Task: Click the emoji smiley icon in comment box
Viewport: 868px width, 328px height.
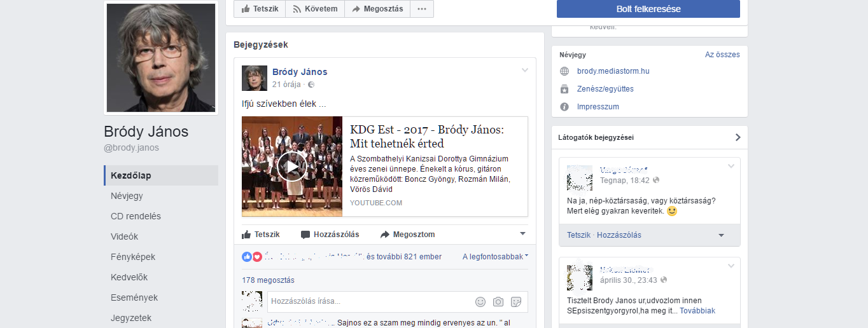Action: pos(480,302)
